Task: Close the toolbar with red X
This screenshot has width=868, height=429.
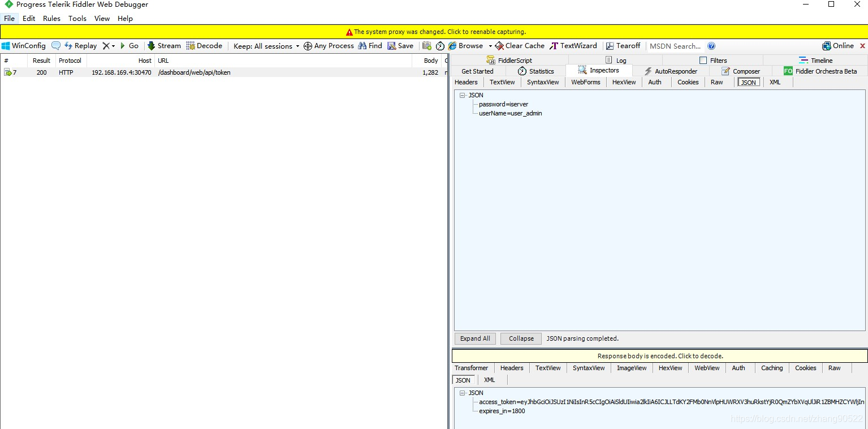Action: (863, 46)
